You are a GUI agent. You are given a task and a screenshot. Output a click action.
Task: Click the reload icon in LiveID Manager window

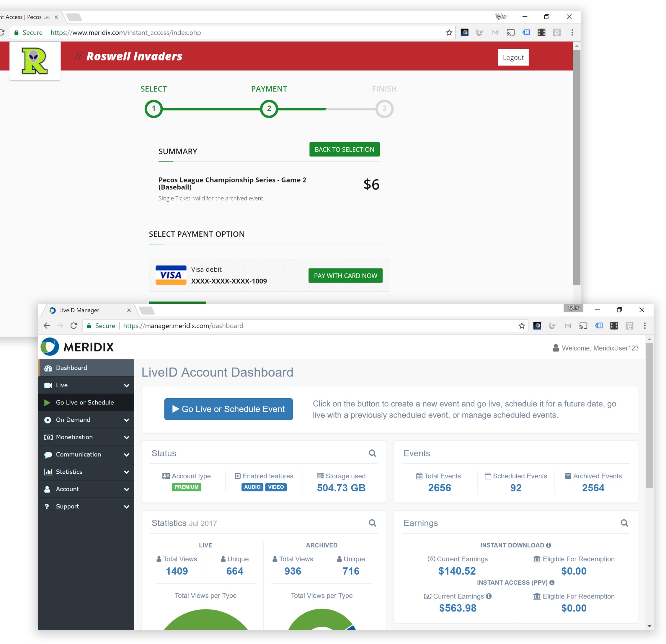74,326
